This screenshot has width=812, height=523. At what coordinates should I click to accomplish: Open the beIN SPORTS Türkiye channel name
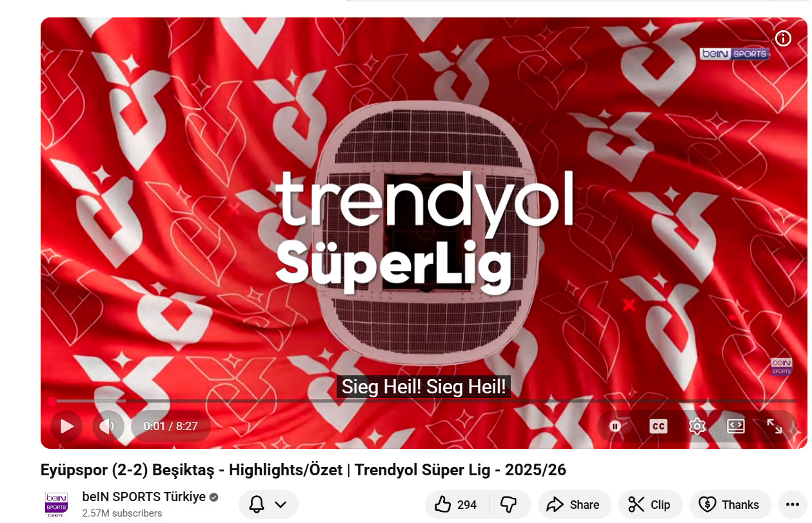pos(144,497)
